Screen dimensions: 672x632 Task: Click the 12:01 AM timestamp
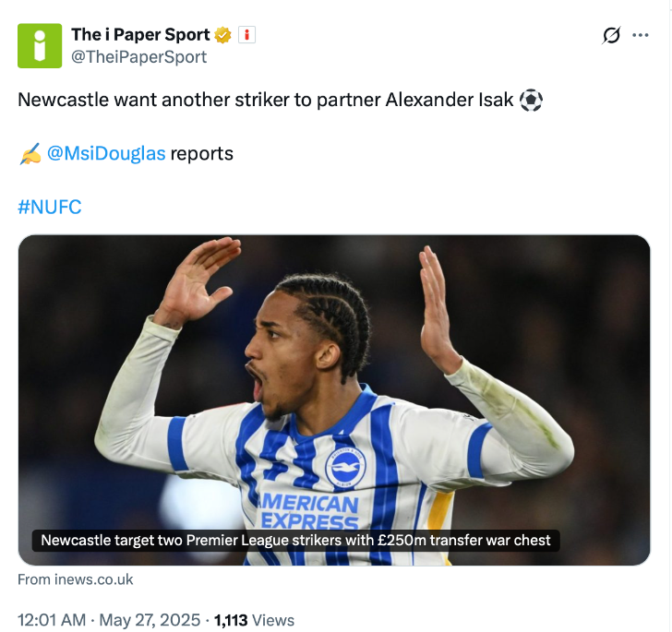point(52,620)
